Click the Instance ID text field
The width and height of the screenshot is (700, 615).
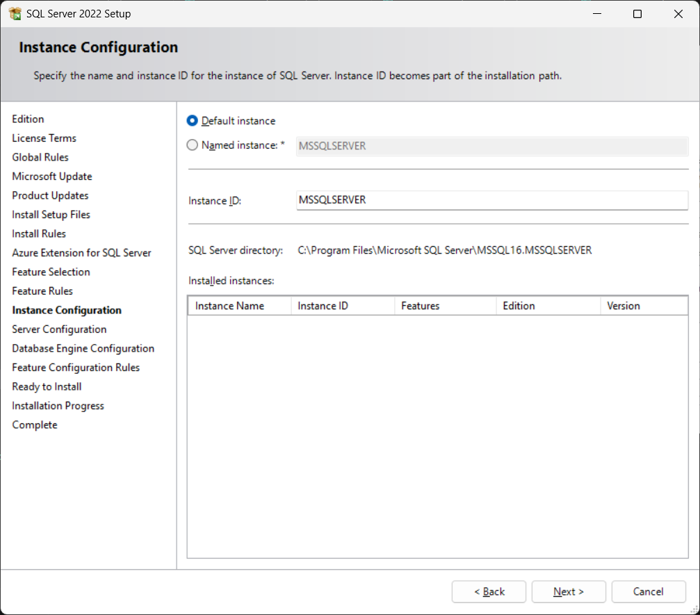491,200
